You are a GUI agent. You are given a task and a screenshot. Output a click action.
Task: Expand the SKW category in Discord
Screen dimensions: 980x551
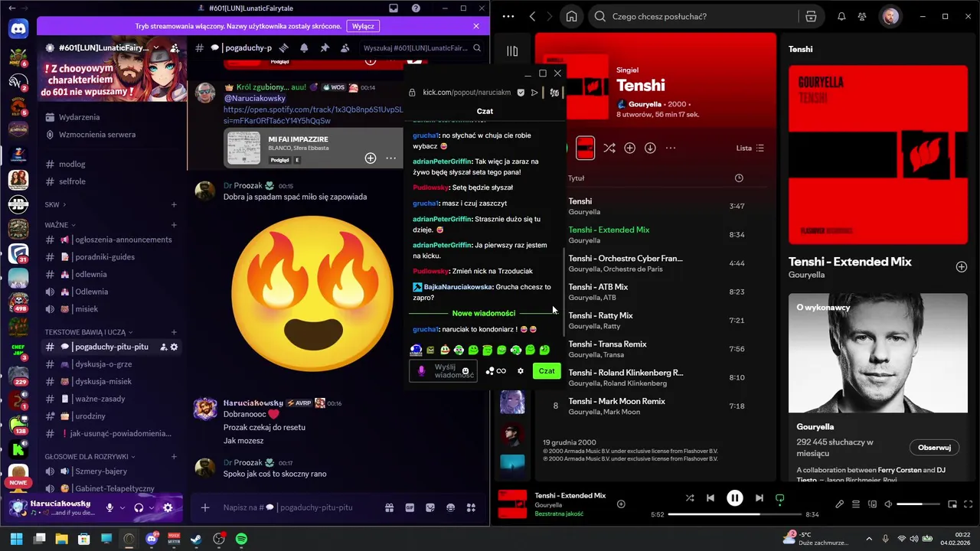coord(55,204)
